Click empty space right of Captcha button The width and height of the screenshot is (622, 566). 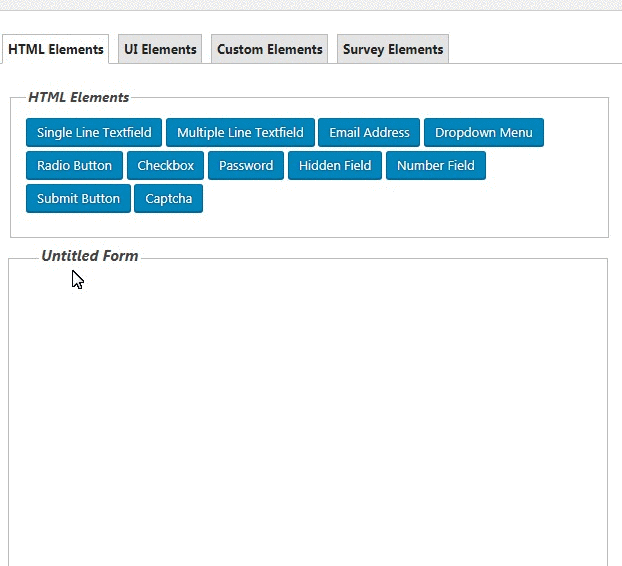[400, 198]
